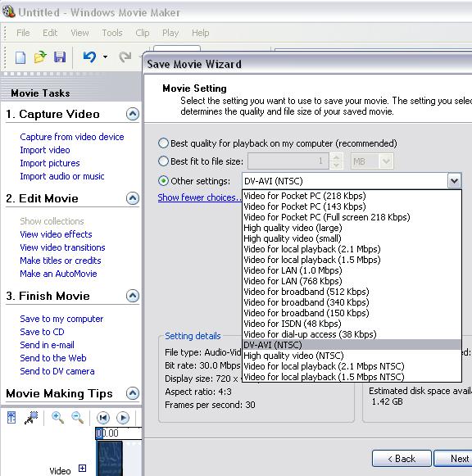Open the Clip menu

point(143,33)
